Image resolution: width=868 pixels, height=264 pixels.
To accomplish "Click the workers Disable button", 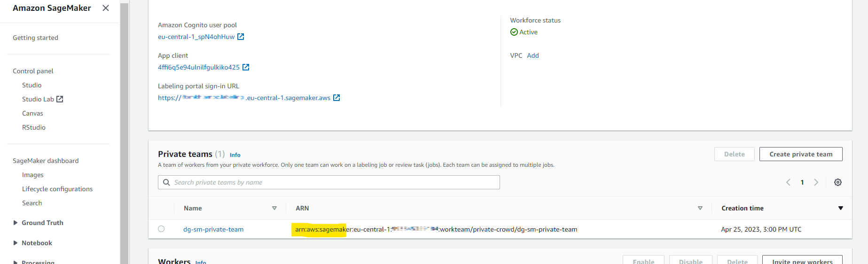I will [691, 261].
